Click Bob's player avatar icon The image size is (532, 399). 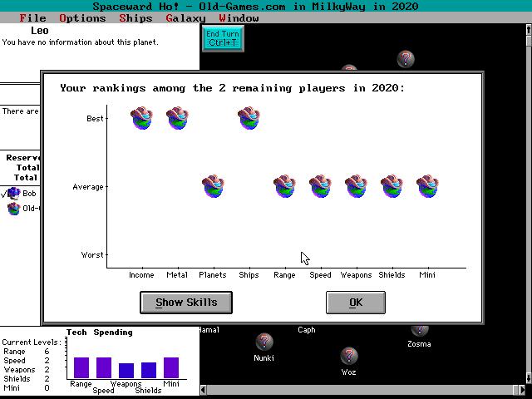click(14, 194)
